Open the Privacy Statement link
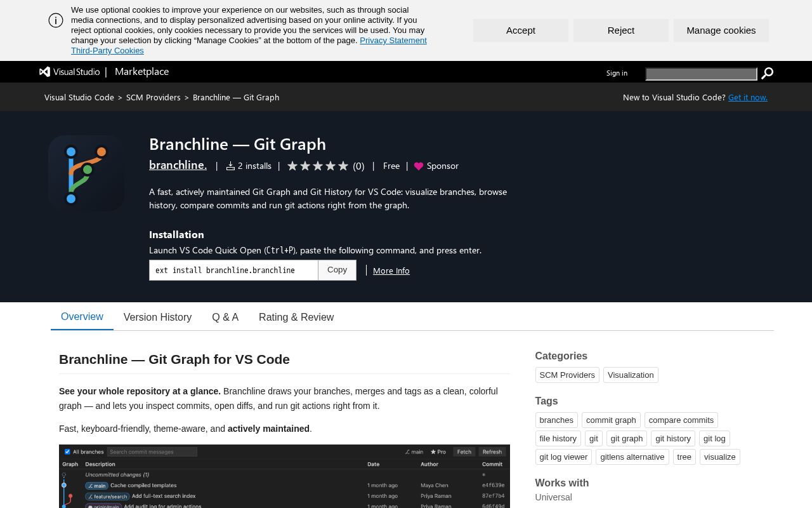 (x=393, y=41)
